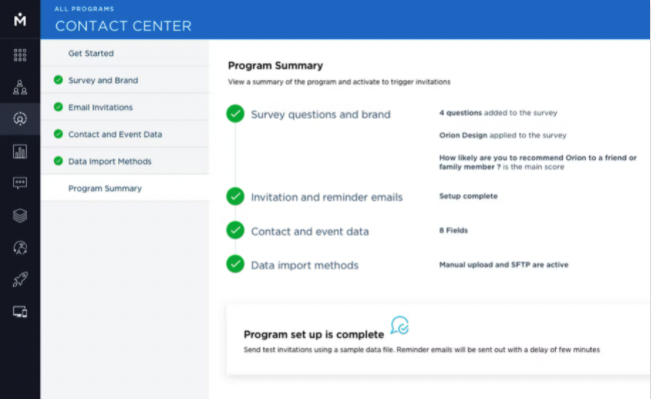Image resolution: width=651 pixels, height=400 pixels.
Task: Click the Medallia M logo
Action: pyautogui.click(x=19, y=18)
